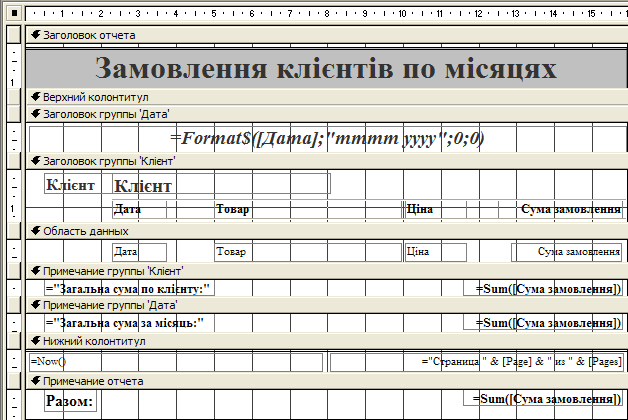Click the arrow icon on 'Заголовок отчета' bar

[36, 34]
